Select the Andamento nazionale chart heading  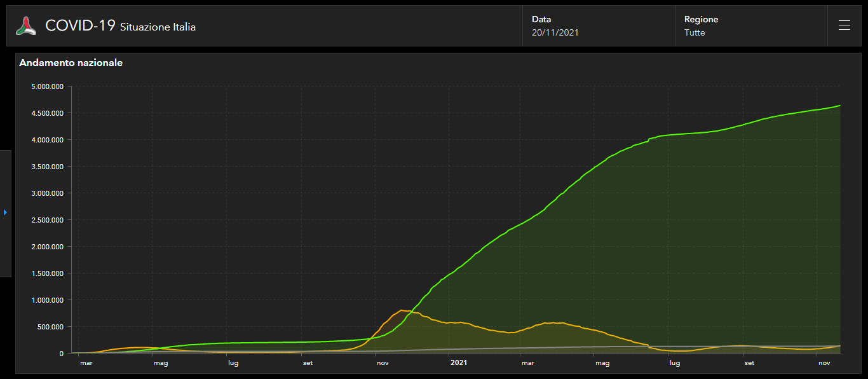pos(71,63)
